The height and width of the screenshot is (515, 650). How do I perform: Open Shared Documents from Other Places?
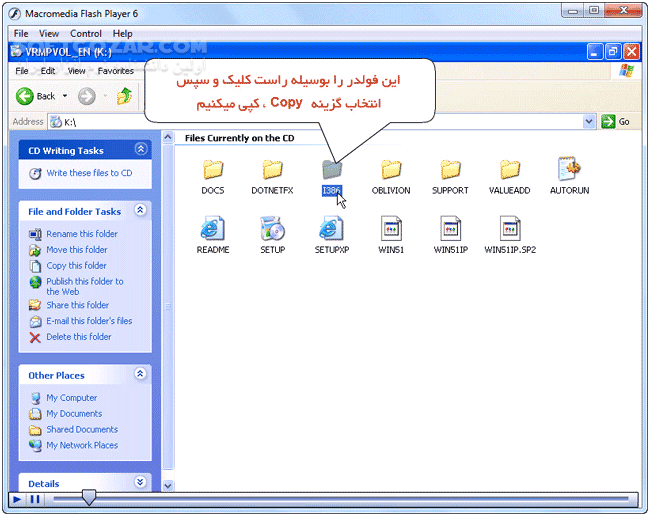click(x=82, y=429)
